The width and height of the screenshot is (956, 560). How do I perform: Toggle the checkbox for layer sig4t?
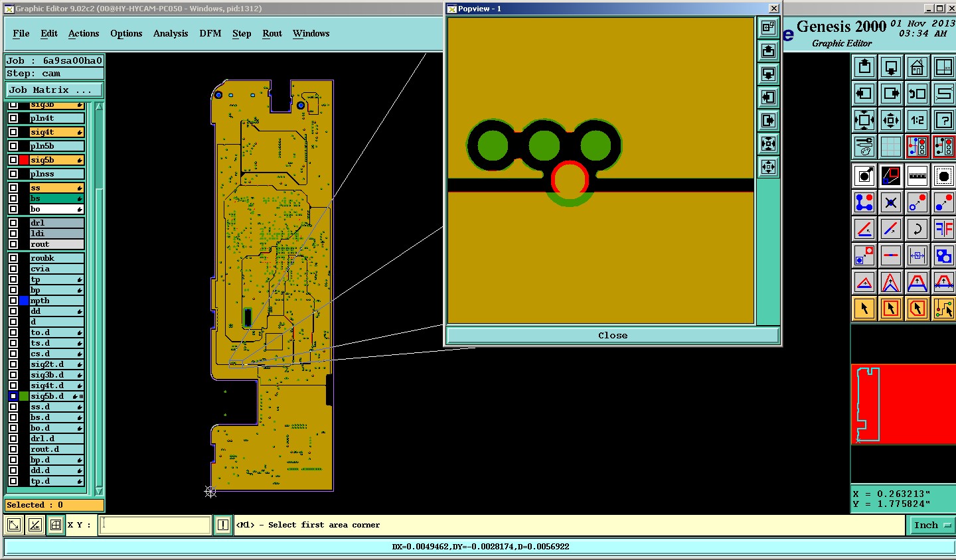tap(13, 132)
